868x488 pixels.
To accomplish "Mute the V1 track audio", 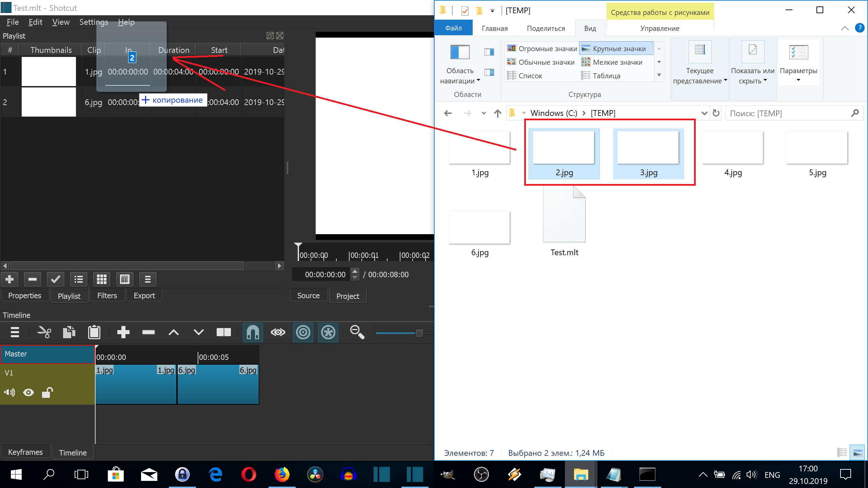I will click(9, 392).
